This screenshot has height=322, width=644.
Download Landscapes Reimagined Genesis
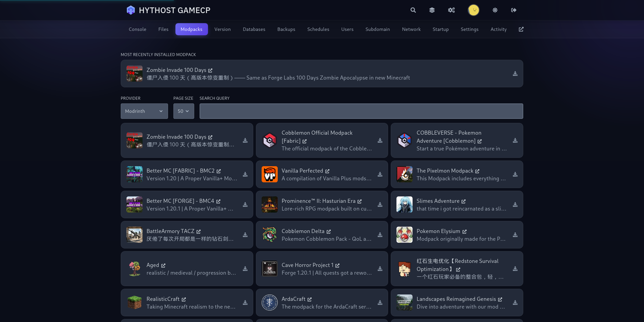click(515, 303)
